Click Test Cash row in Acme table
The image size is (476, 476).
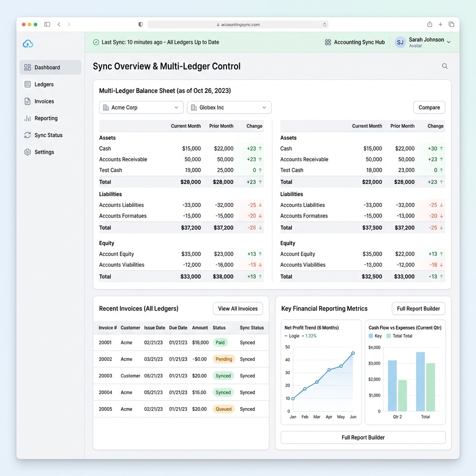(x=181, y=170)
